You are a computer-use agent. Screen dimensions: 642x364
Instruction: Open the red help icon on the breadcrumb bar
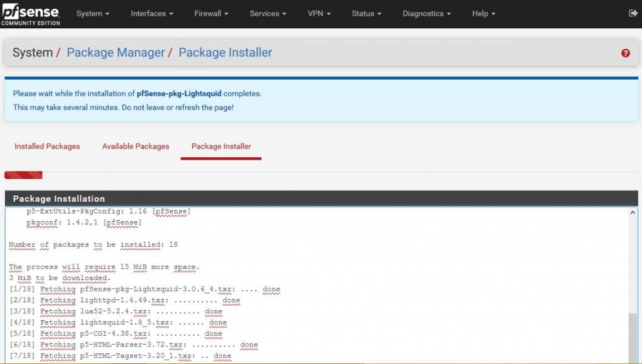tap(625, 53)
